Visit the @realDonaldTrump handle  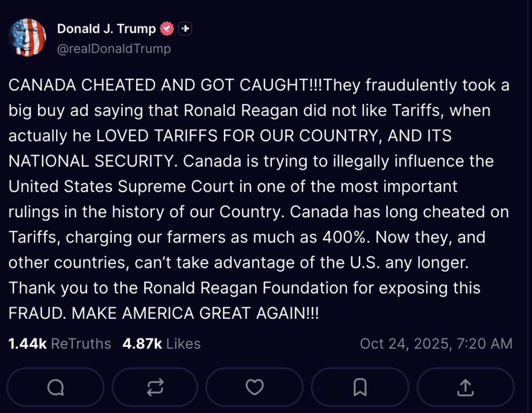[x=114, y=49]
